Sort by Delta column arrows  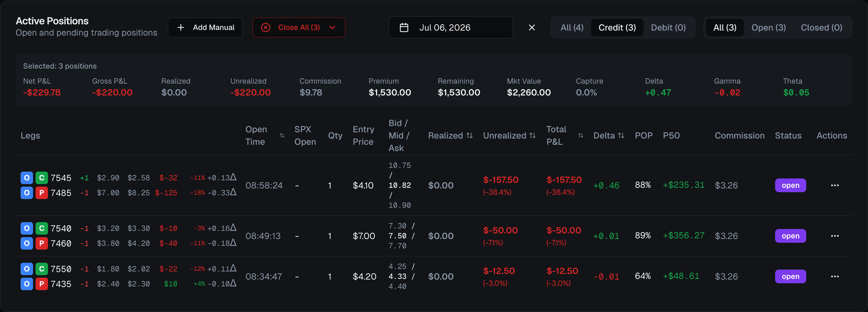click(621, 136)
